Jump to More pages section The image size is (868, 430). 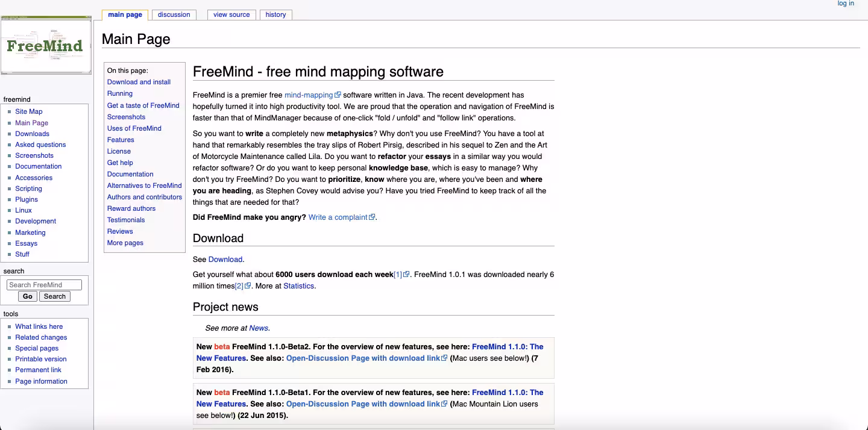point(125,243)
